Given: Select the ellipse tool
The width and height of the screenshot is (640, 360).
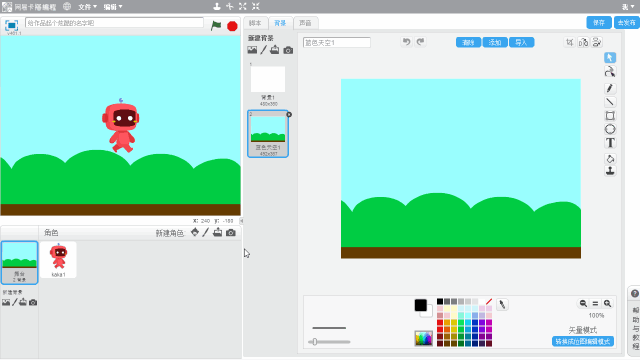Looking at the screenshot, I should (610, 129).
